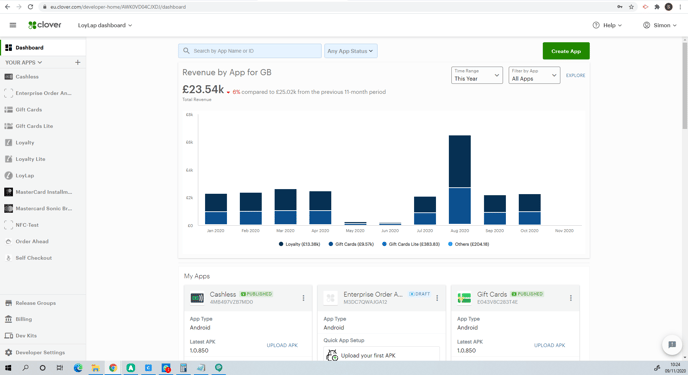The image size is (688, 375).
Task: Open Chrome from the Windows taskbar
Action: click(x=113, y=368)
